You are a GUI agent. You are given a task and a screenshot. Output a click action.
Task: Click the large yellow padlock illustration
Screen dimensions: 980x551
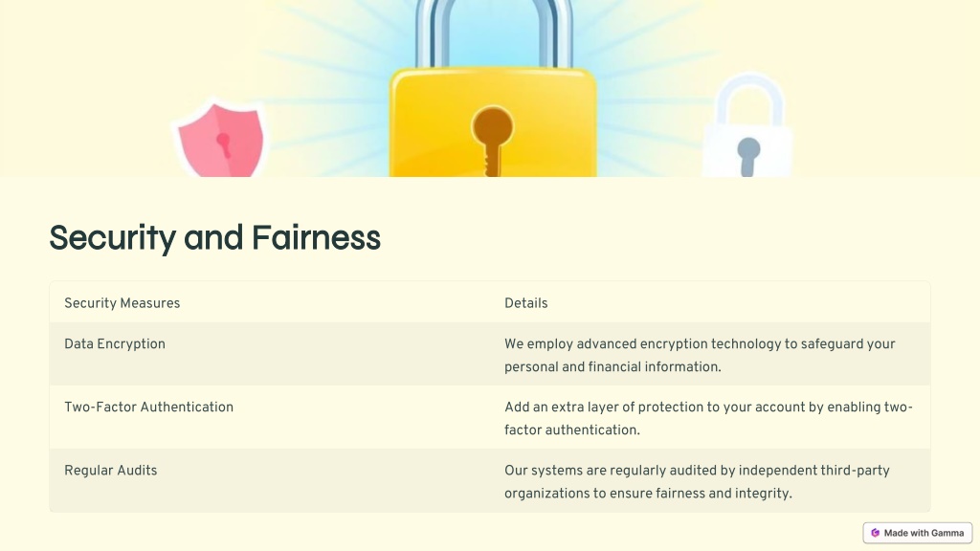(493, 88)
